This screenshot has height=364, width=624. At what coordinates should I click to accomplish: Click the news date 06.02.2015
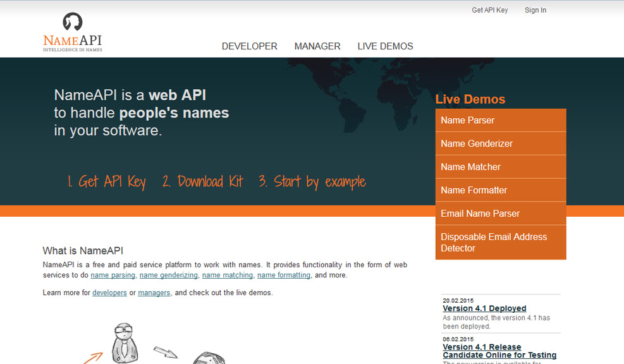coord(458,339)
